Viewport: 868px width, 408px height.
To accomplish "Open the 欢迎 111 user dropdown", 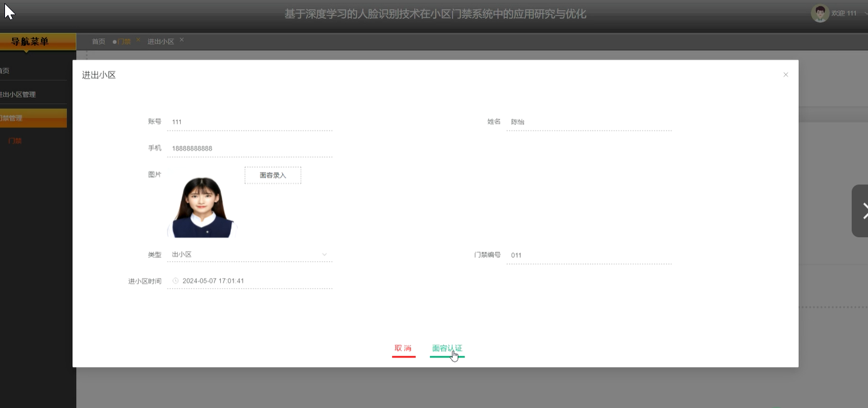I will pos(848,13).
